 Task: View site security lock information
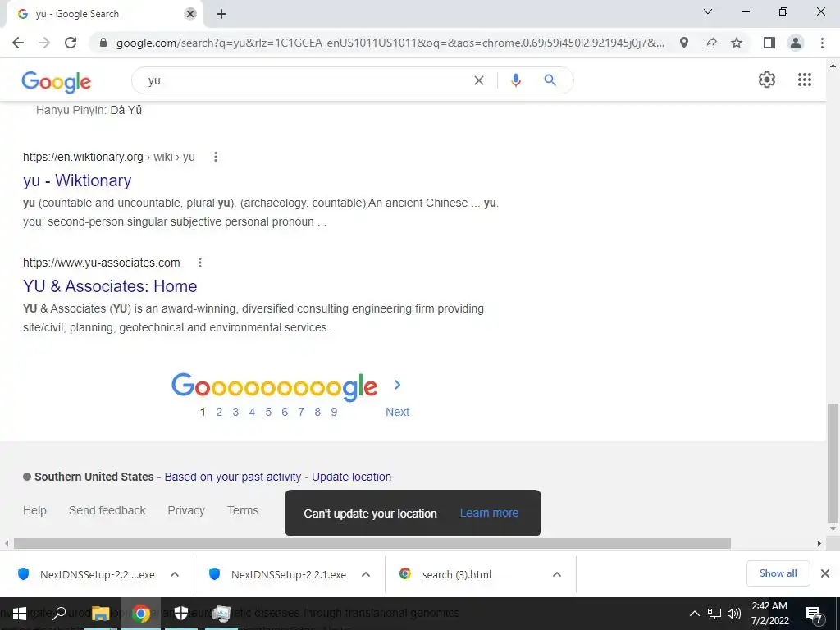[103, 43]
